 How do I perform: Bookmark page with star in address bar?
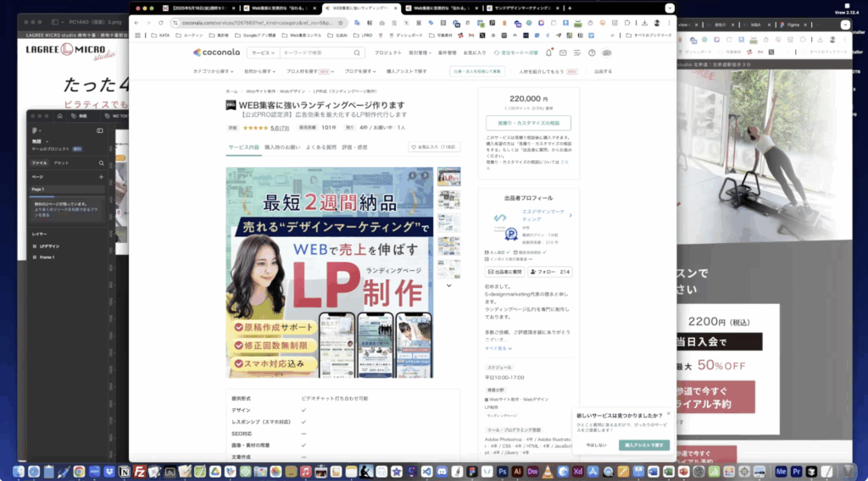(341, 23)
